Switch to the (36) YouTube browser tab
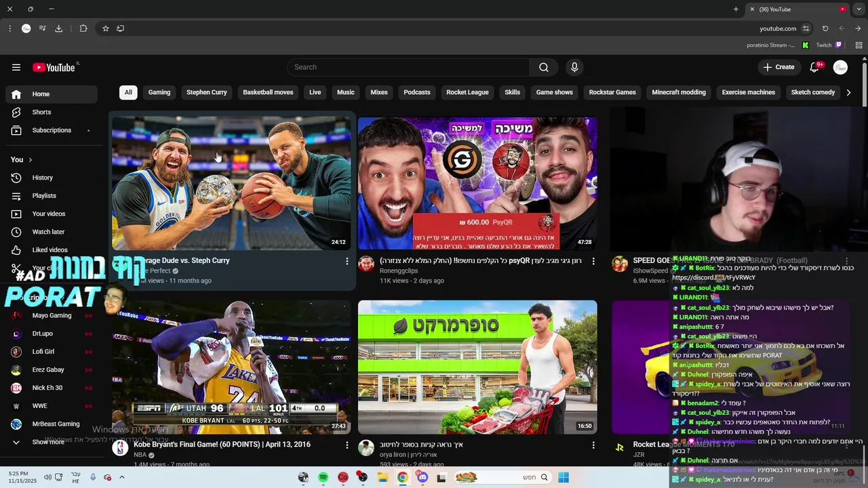 coord(796,9)
